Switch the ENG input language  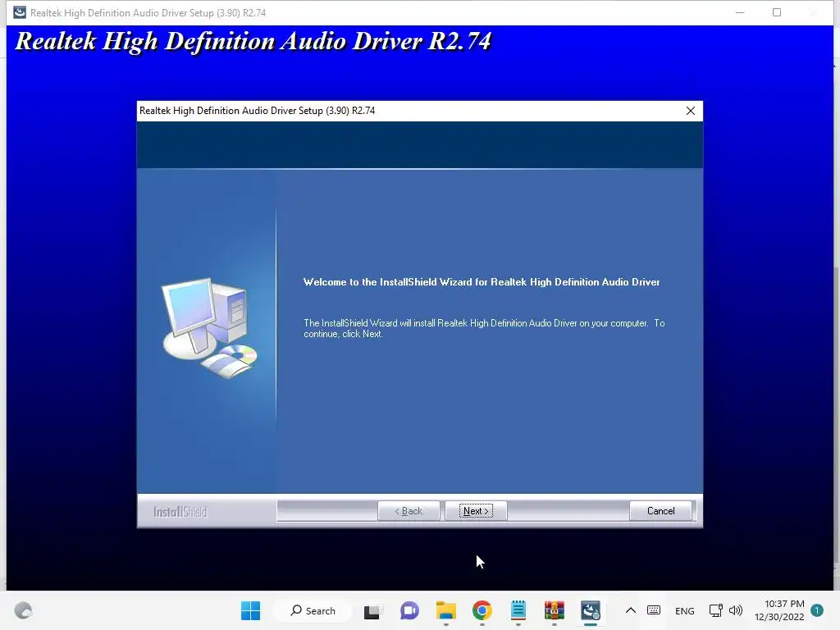[x=685, y=610]
